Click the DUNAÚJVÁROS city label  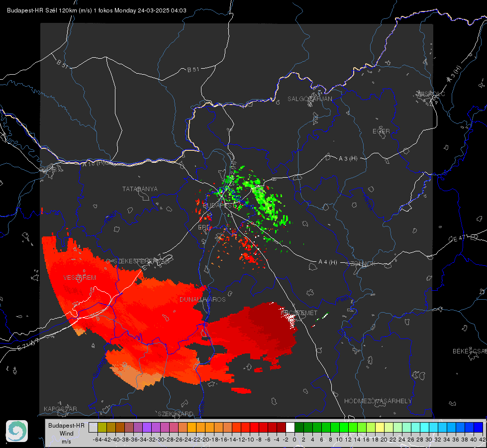(x=202, y=299)
